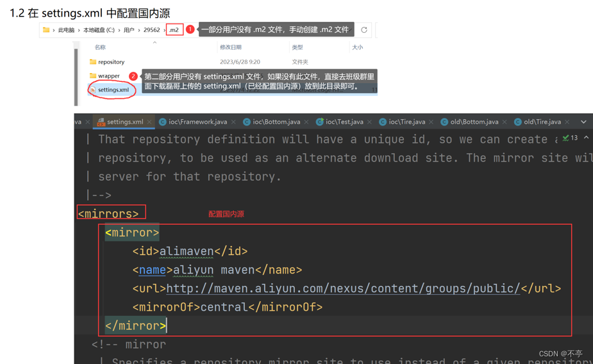Switch to the old\Bottom.java tab
This screenshot has width=593, height=364.
click(x=474, y=122)
